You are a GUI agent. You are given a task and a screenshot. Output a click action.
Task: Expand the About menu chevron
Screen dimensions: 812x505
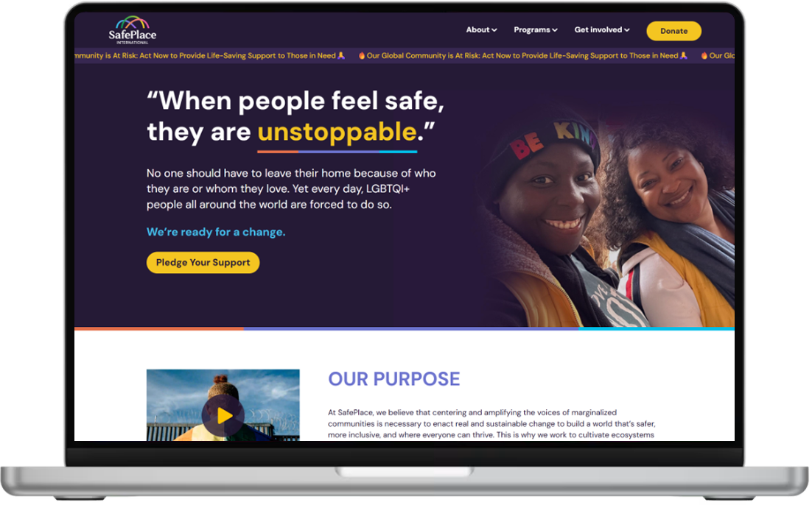point(494,30)
